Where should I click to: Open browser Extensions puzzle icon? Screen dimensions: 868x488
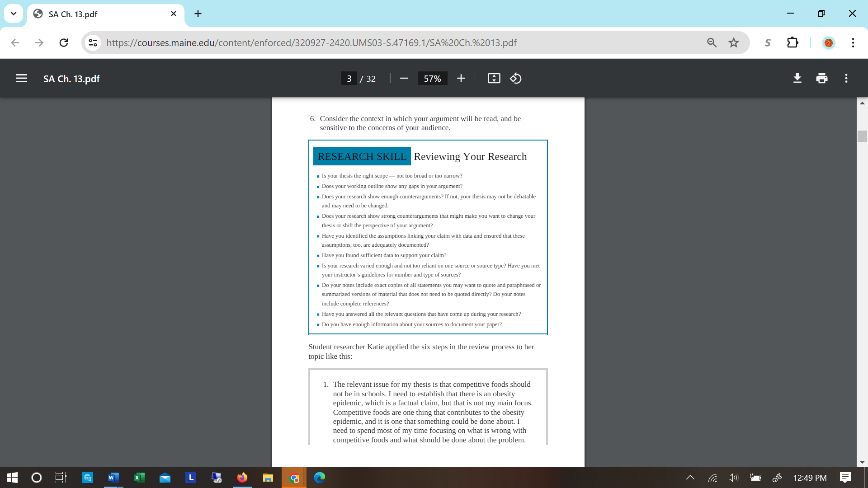pos(792,42)
